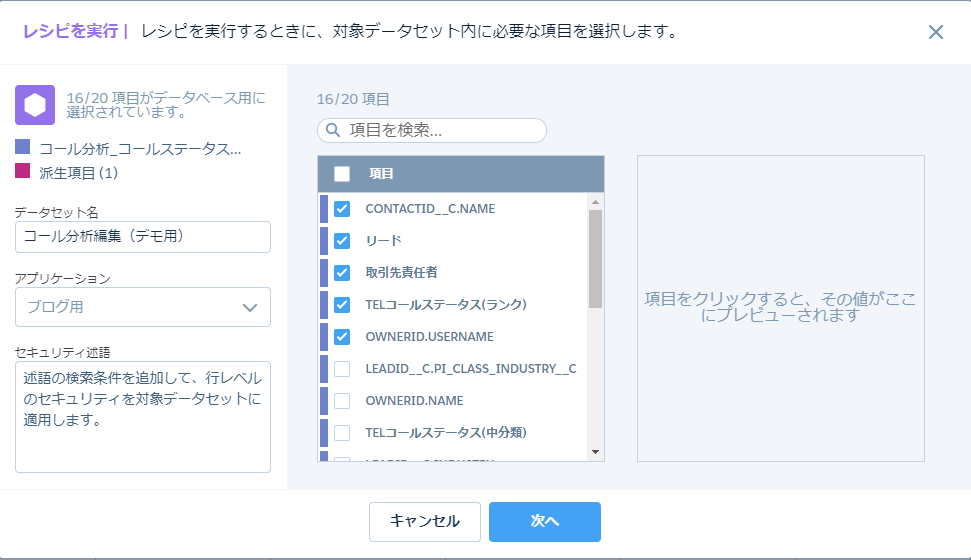Uncheck the 取引先責任者 checkbox
The image size is (971, 560).
pyautogui.click(x=342, y=273)
